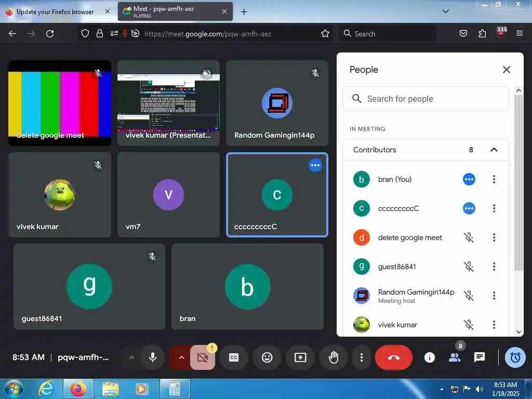Expand audio settings arrow beside microphone
532x399 pixels.
coord(131,357)
